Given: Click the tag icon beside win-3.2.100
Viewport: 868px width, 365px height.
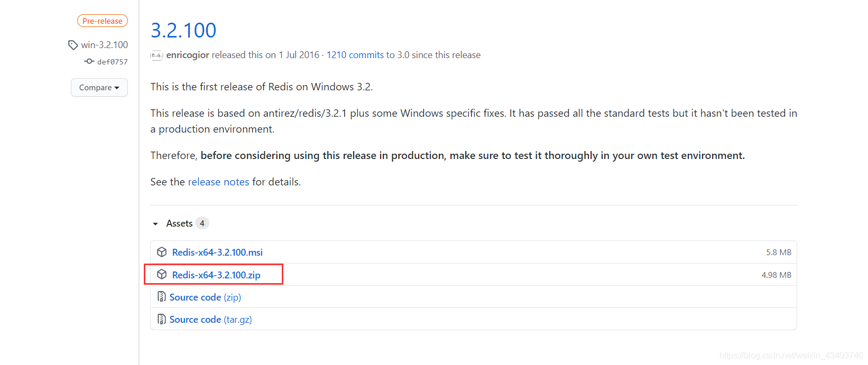Looking at the screenshot, I should [73, 45].
